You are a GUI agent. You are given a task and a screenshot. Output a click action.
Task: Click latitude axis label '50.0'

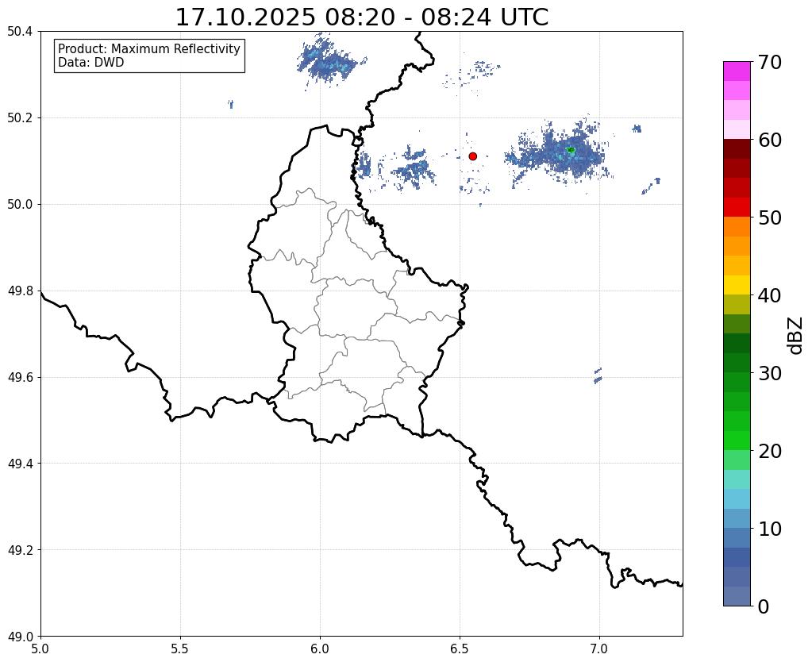point(20,205)
